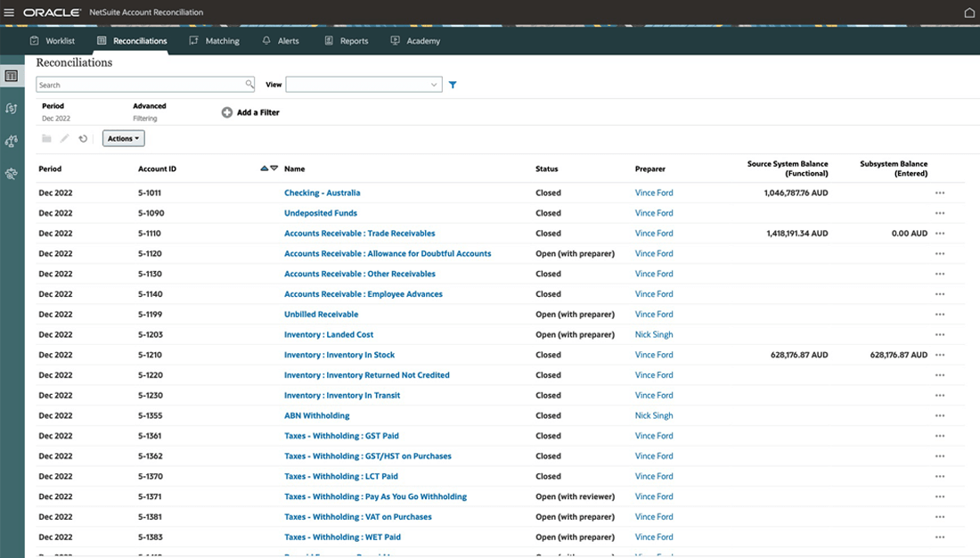Open Accounts Receivable : Trade Receivables
Image resolution: width=980 pixels, height=558 pixels.
pos(359,234)
